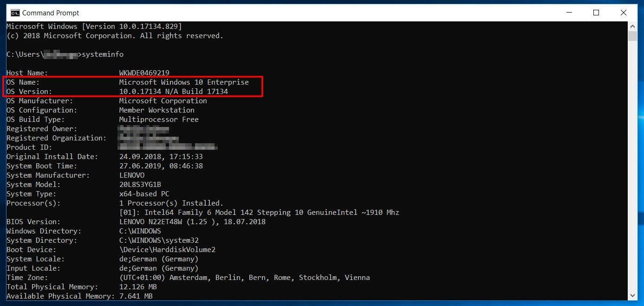644x306 pixels.
Task: Click the Original Install Date text
Action: coord(51,156)
